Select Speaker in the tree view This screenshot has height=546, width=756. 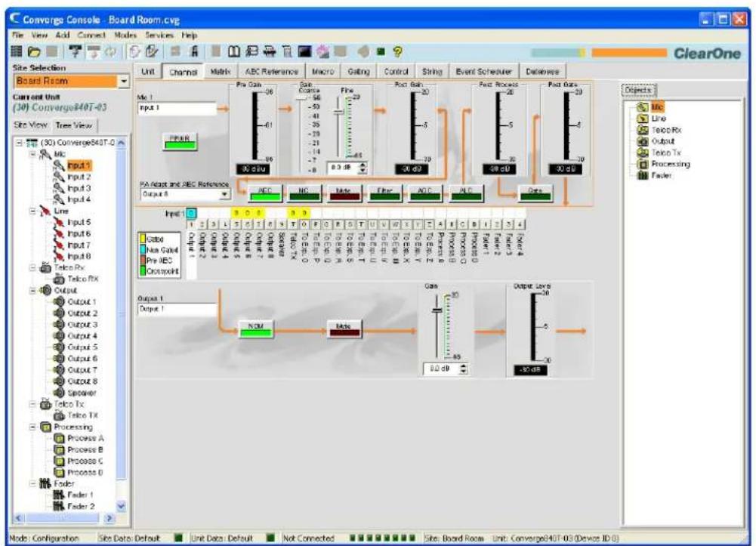pyautogui.click(x=82, y=393)
